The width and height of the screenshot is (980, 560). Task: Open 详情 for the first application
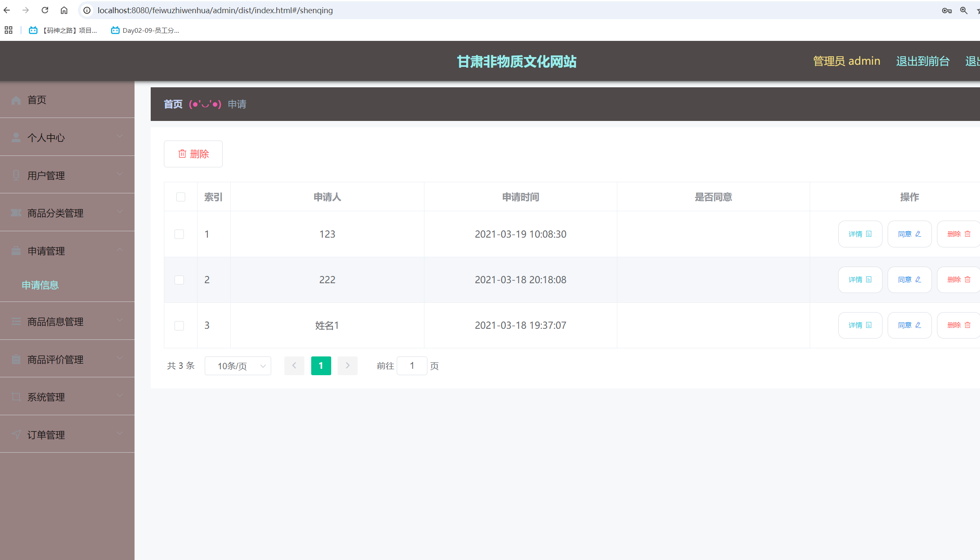point(860,234)
